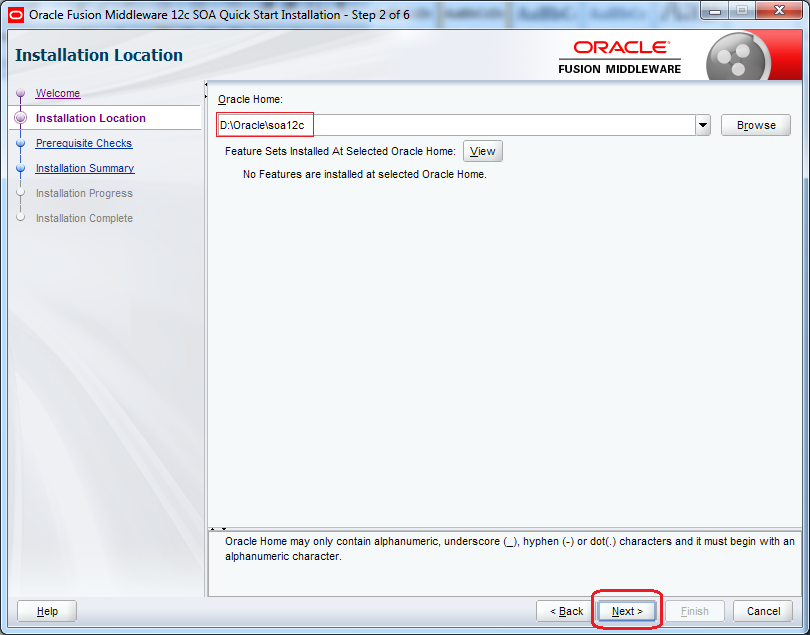
Task: Click the Browse button
Action: (x=756, y=125)
